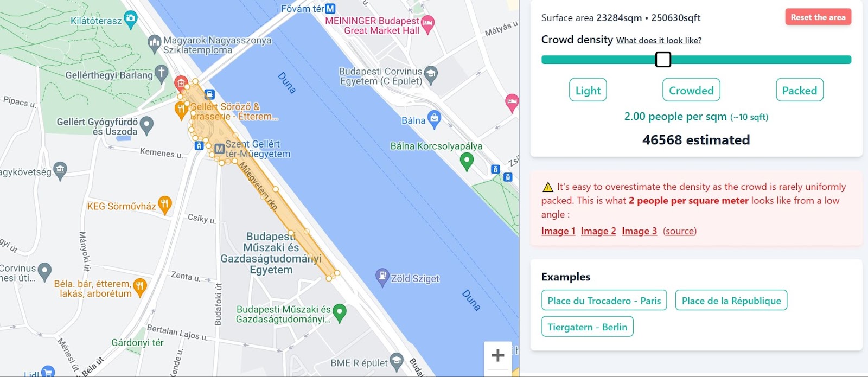868x377 pixels.
Task: Select the Crowded density preset
Action: [x=691, y=90]
